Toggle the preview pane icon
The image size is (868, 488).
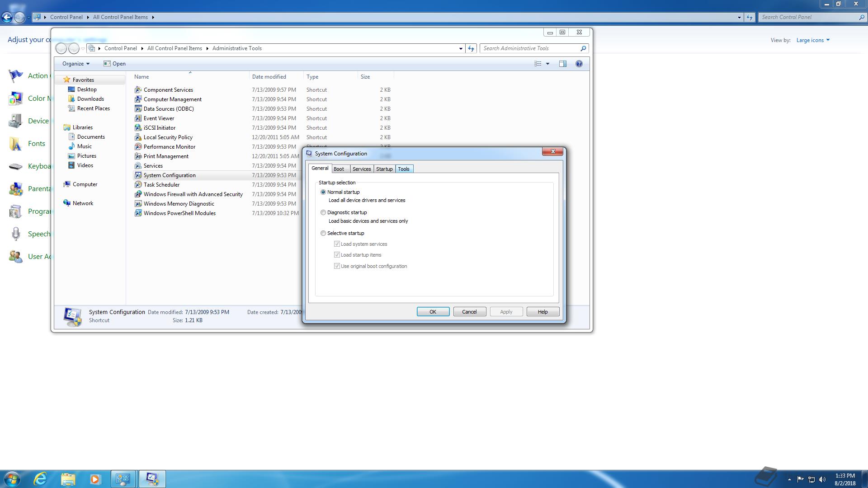(562, 64)
